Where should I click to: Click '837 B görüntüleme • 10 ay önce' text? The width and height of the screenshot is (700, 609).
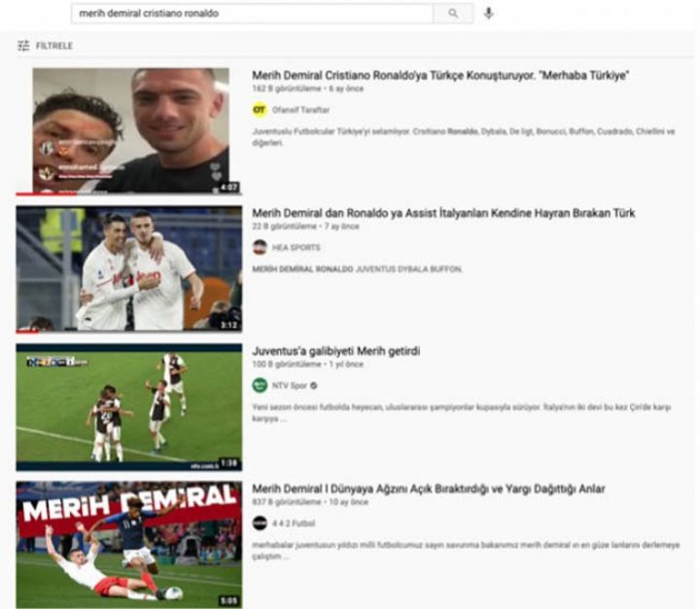(x=310, y=502)
